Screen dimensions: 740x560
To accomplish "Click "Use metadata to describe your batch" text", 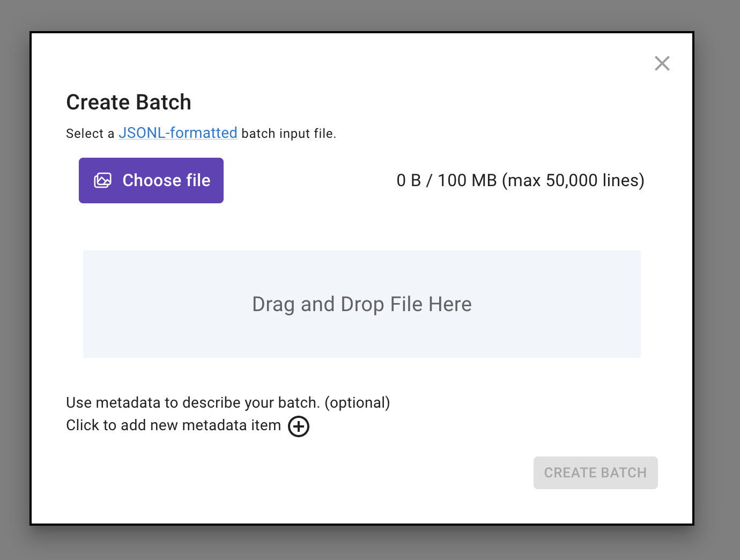I will click(x=193, y=402).
